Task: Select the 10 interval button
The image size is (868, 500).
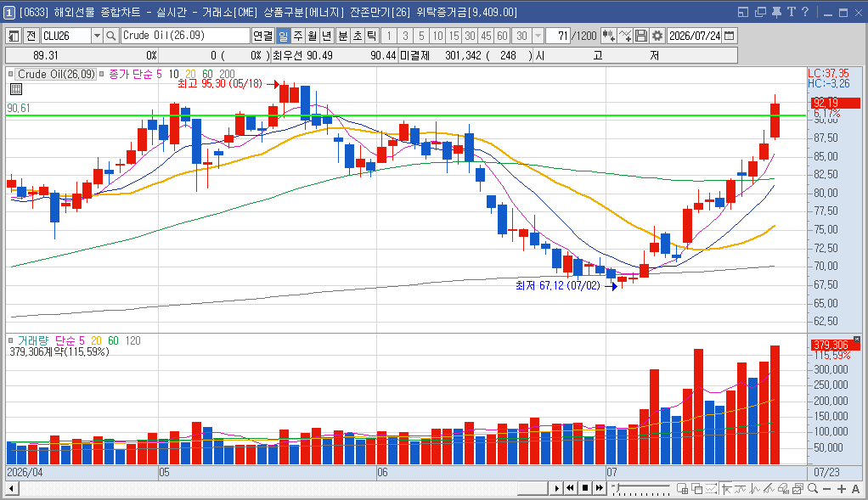Action: (x=438, y=36)
